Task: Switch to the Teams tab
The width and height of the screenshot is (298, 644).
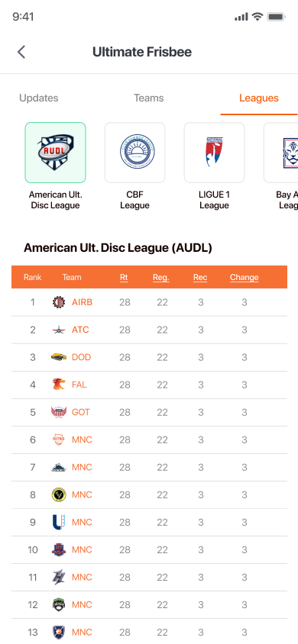Action: [x=149, y=98]
